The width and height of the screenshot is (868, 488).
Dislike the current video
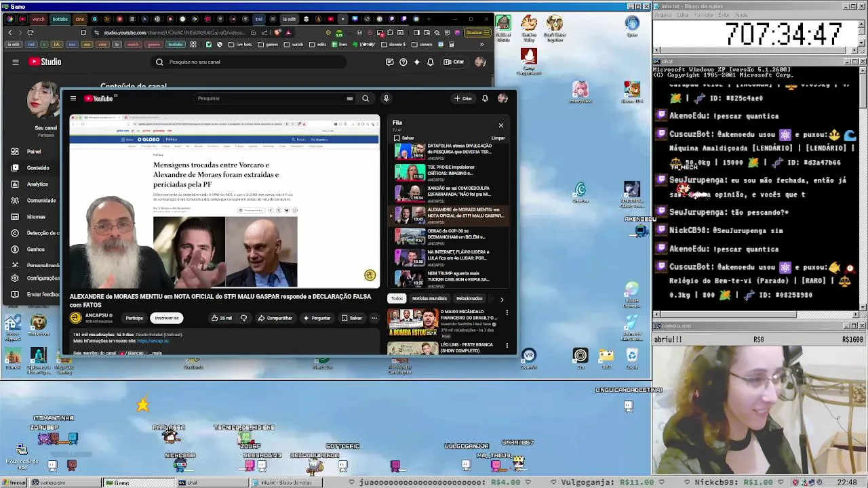coord(243,318)
